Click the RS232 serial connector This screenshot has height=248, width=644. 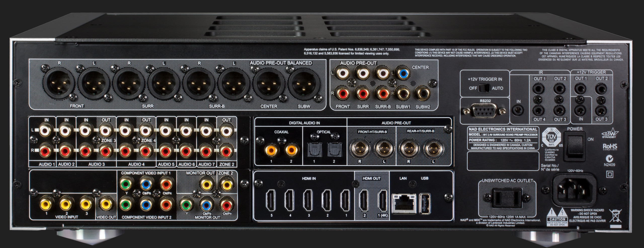click(x=485, y=111)
